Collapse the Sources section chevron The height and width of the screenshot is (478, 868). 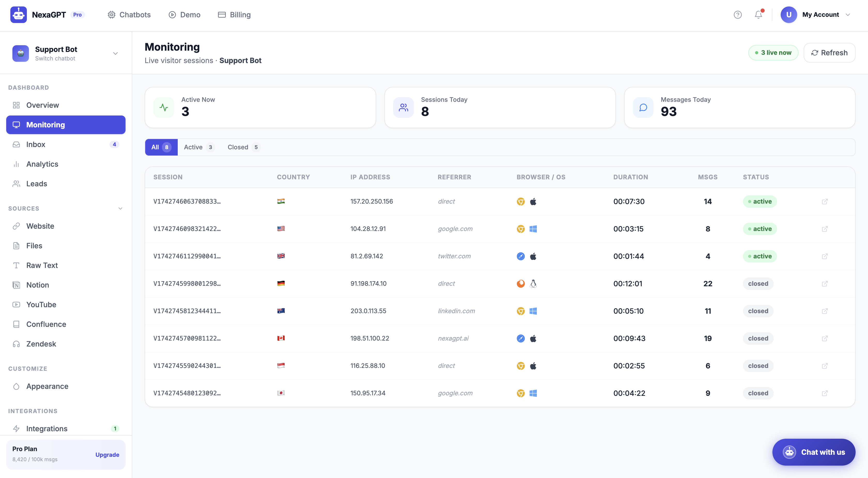[120, 209]
